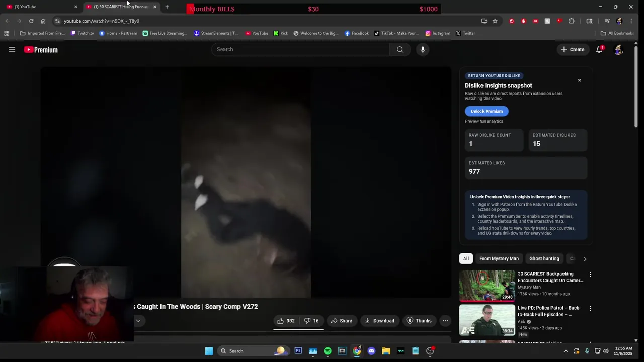Open the Chrome three-dot menu

pyautogui.click(x=631, y=21)
